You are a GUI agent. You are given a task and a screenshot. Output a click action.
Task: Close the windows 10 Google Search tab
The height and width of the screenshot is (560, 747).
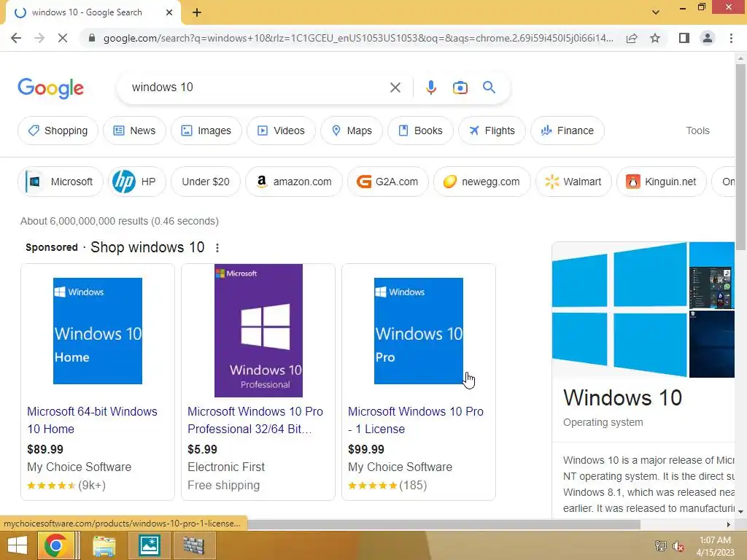coord(169,12)
